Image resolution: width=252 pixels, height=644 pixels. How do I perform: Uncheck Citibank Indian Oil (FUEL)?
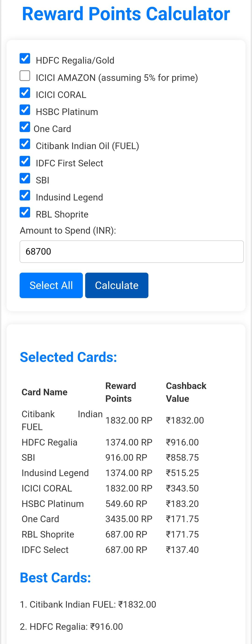coord(24,144)
